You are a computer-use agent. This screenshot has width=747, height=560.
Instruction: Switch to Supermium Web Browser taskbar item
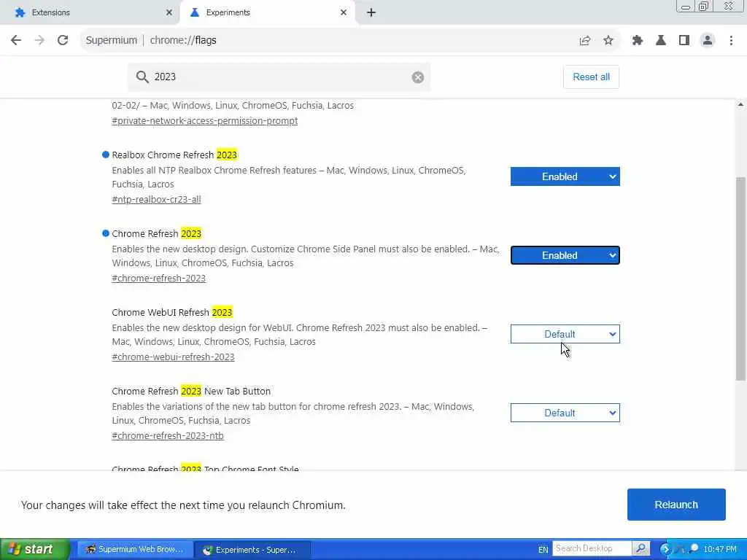(135, 550)
